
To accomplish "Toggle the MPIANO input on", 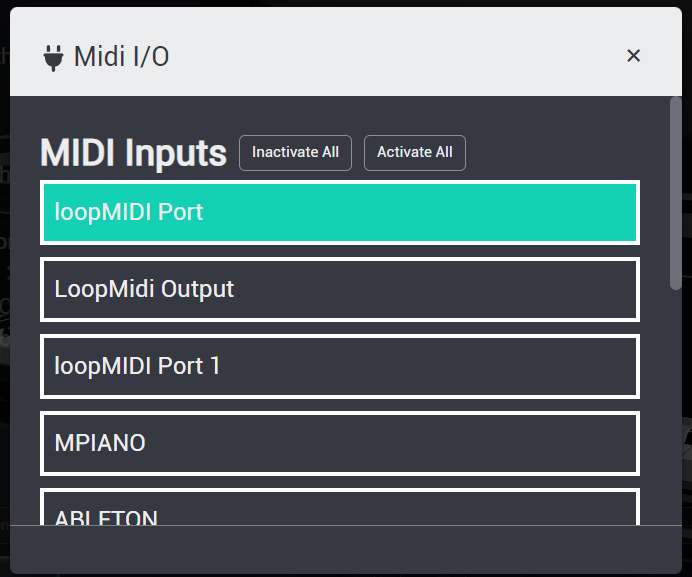I will pos(340,444).
